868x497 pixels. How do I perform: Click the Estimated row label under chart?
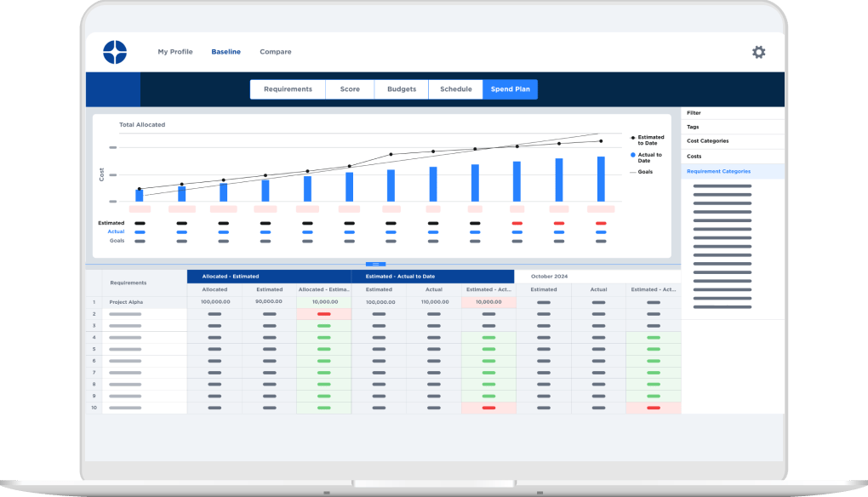pyautogui.click(x=111, y=223)
